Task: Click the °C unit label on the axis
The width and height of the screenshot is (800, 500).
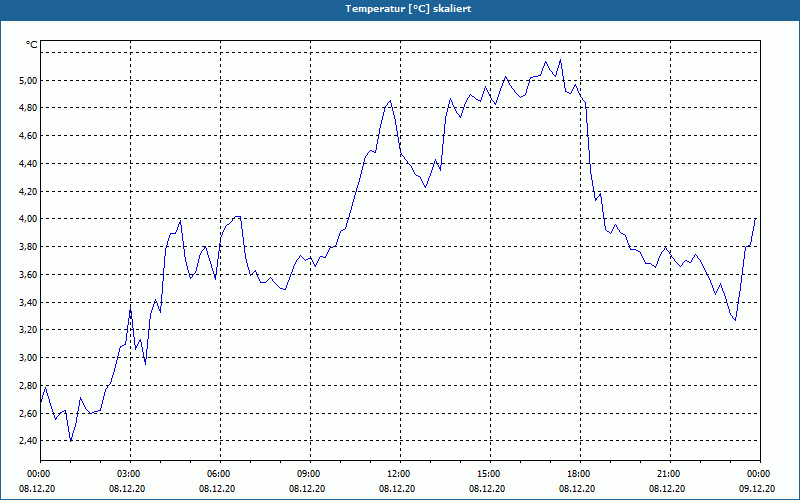Action: 32,45
